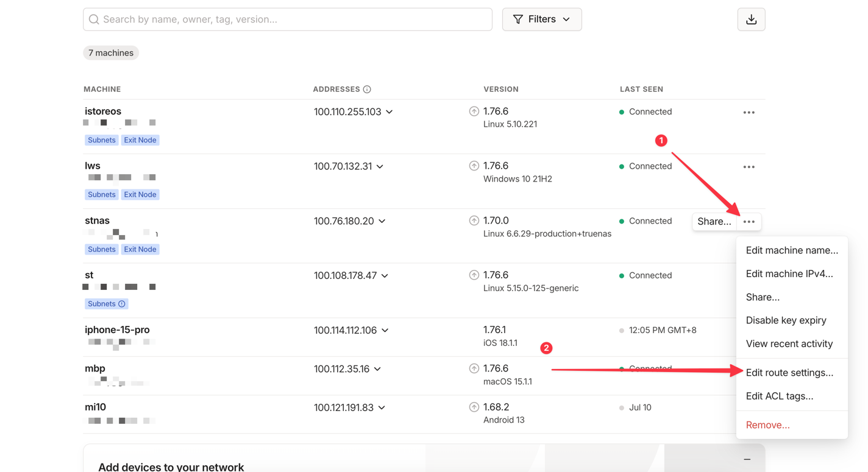Click the 12:05 PM GMT+8 last seen text
868x472 pixels.
click(663, 330)
